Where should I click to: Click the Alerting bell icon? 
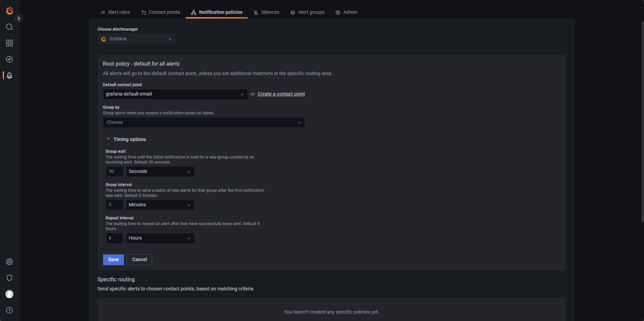pos(9,75)
